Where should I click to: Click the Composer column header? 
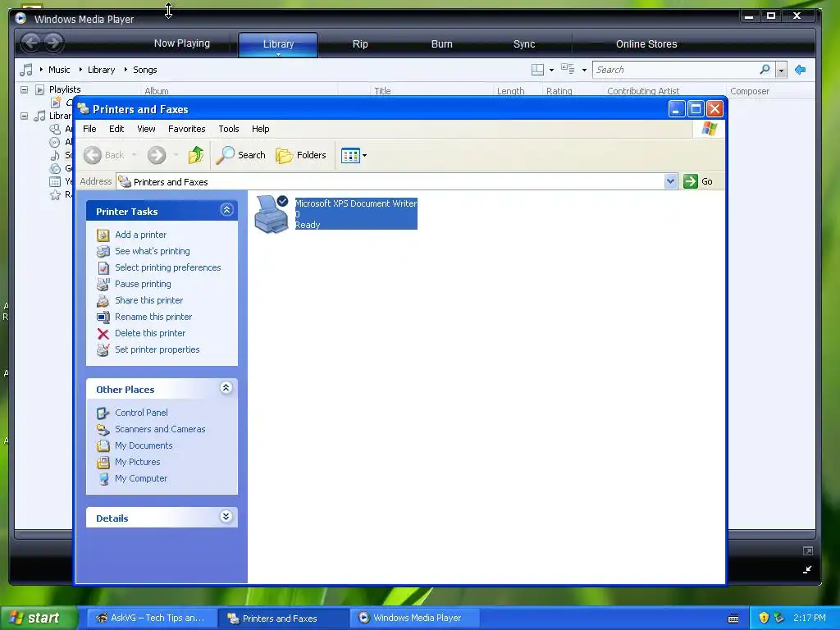[750, 91]
